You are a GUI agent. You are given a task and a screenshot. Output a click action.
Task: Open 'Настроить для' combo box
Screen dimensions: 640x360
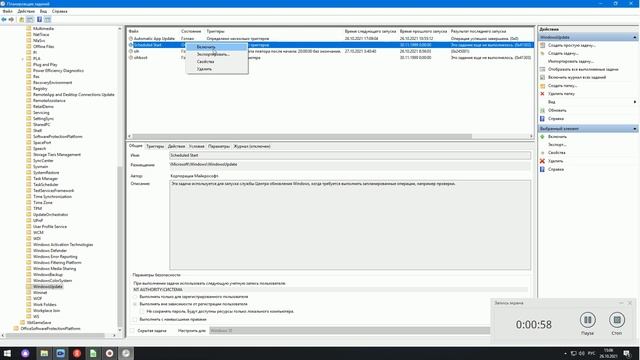[x=350, y=331]
